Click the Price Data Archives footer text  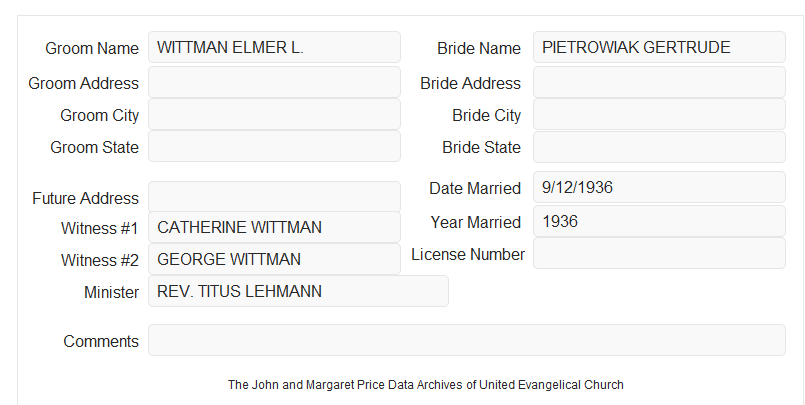click(426, 385)
